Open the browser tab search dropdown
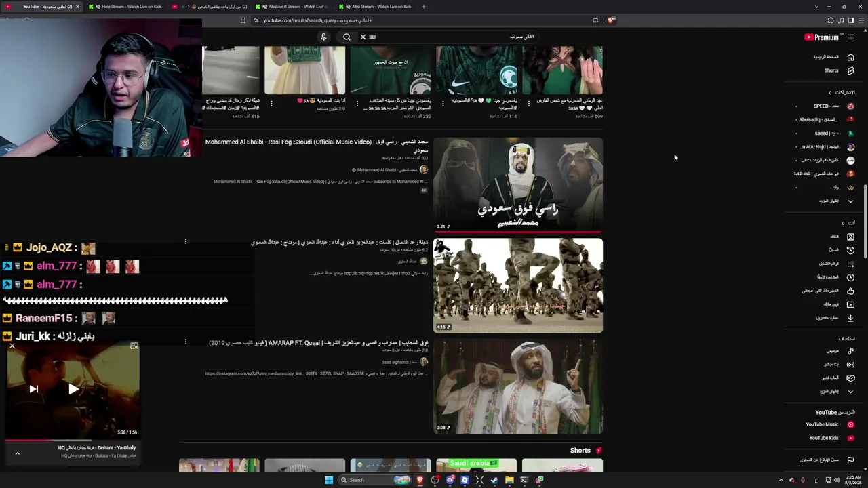The image size is (868, 488). tap(816, 7)
